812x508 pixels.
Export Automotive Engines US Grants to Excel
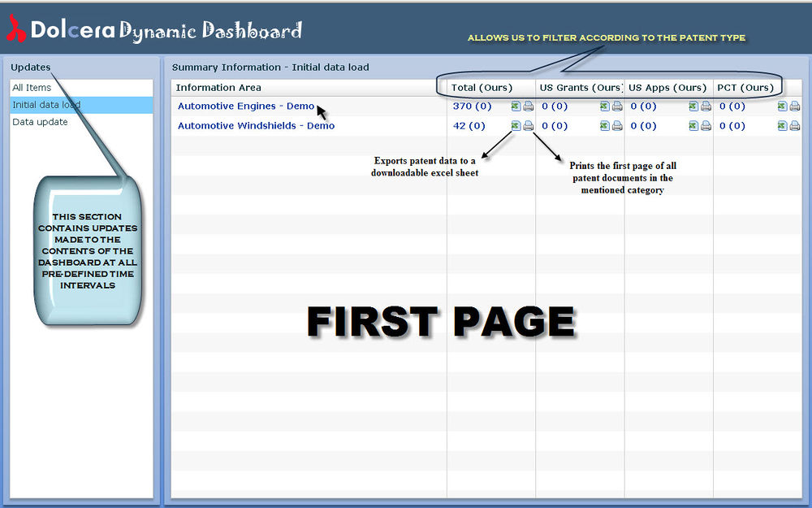coord(605,106)
